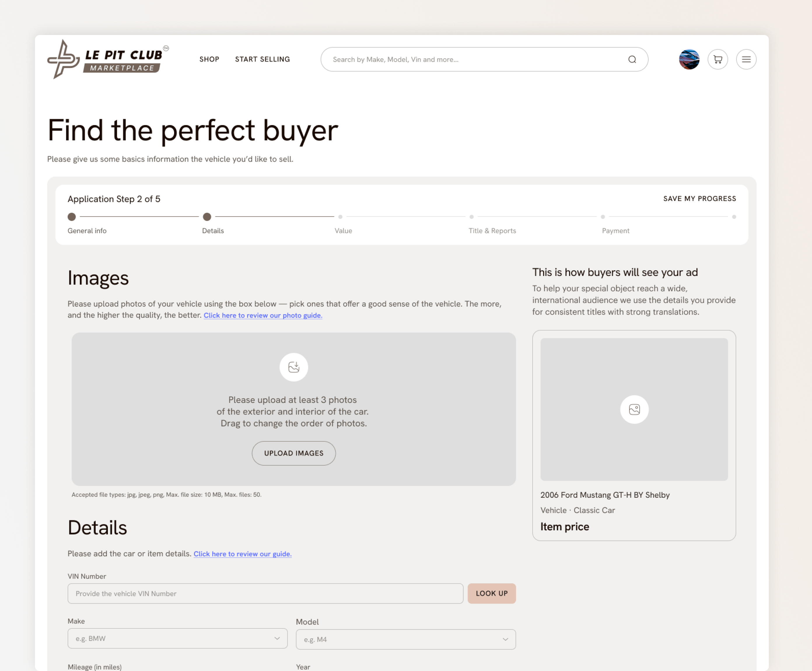Viewport: 812px width, 671px height.
Task: Open the details guide link
Action: coord(242,554)
